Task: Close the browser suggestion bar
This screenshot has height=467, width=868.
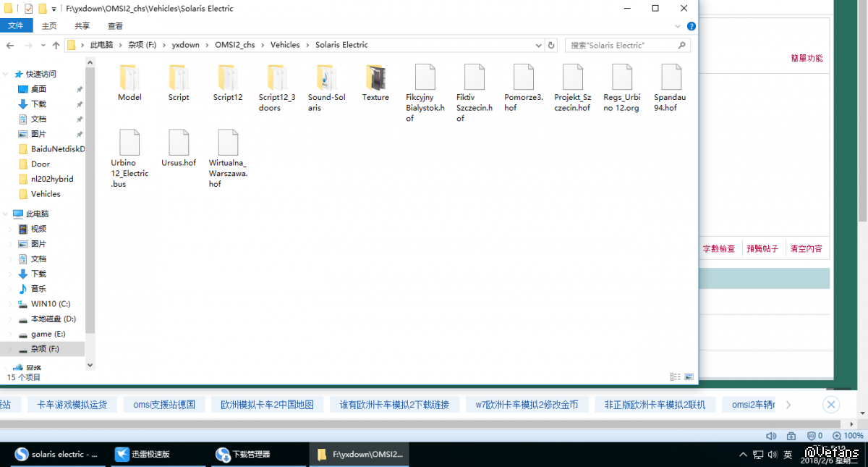Action: coord(831,405)
